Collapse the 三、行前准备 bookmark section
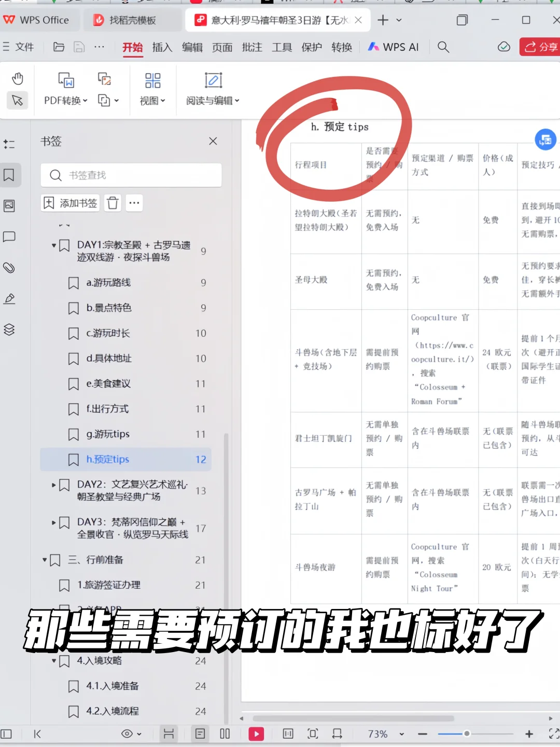Viewport: 560px width, 747px height. 44,560
